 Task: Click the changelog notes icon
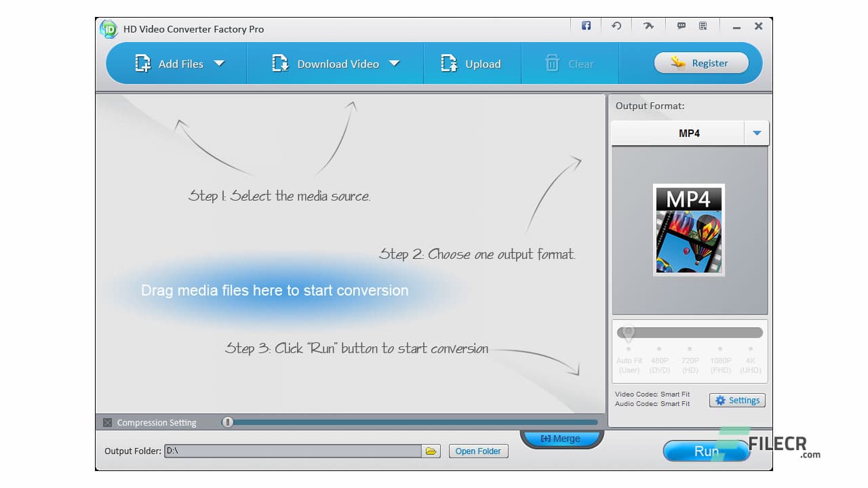pos(703,25)
